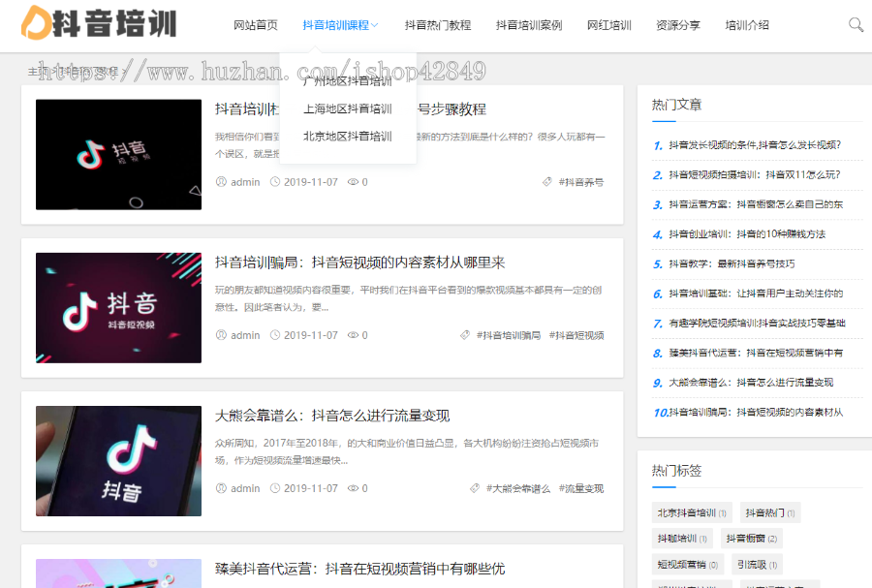This screenshot has width=872, height=588.
Task: Open article 臻美抖音代运营 title link
Action: (359, 569)
